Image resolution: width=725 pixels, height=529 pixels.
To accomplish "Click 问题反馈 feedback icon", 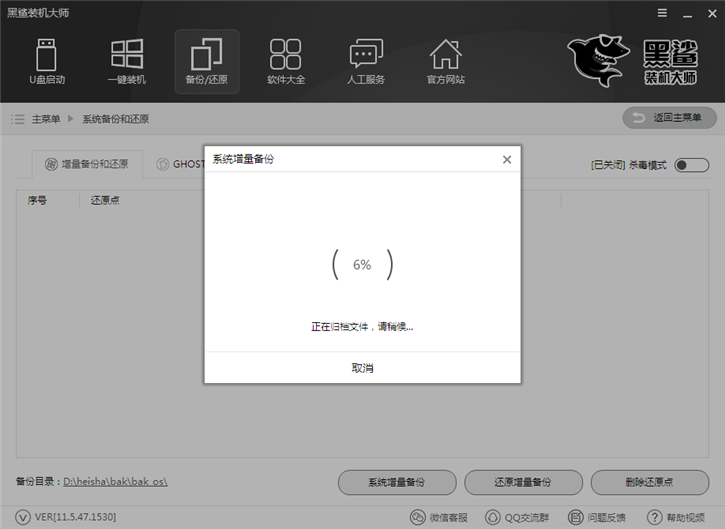I will [598, 517].
